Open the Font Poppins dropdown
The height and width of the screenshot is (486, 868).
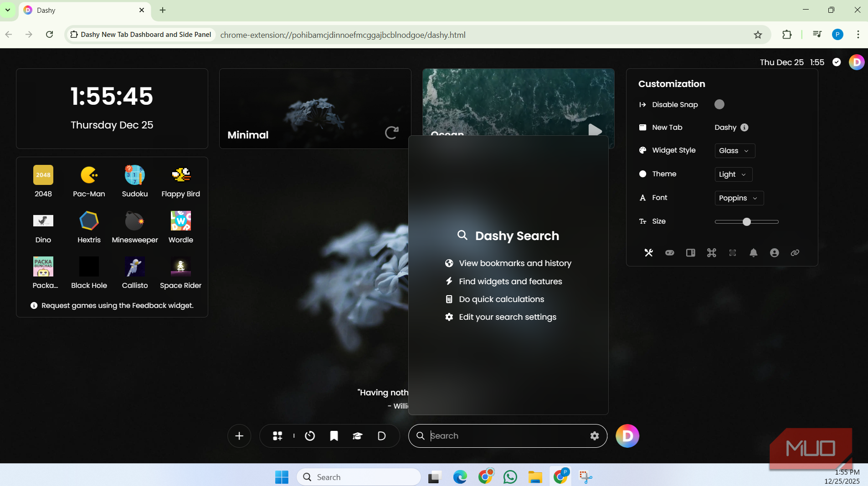pos(739,198)
